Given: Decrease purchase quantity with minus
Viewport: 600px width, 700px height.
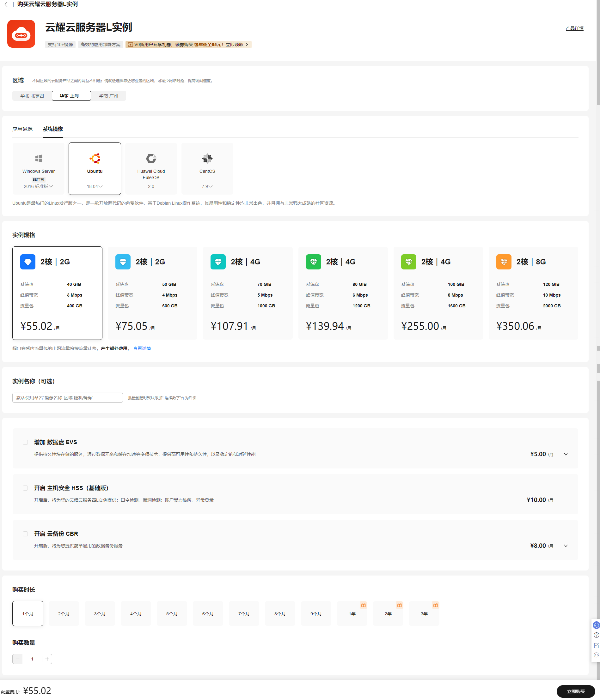Looking at the screenshot, I should [x=18, y=659].
